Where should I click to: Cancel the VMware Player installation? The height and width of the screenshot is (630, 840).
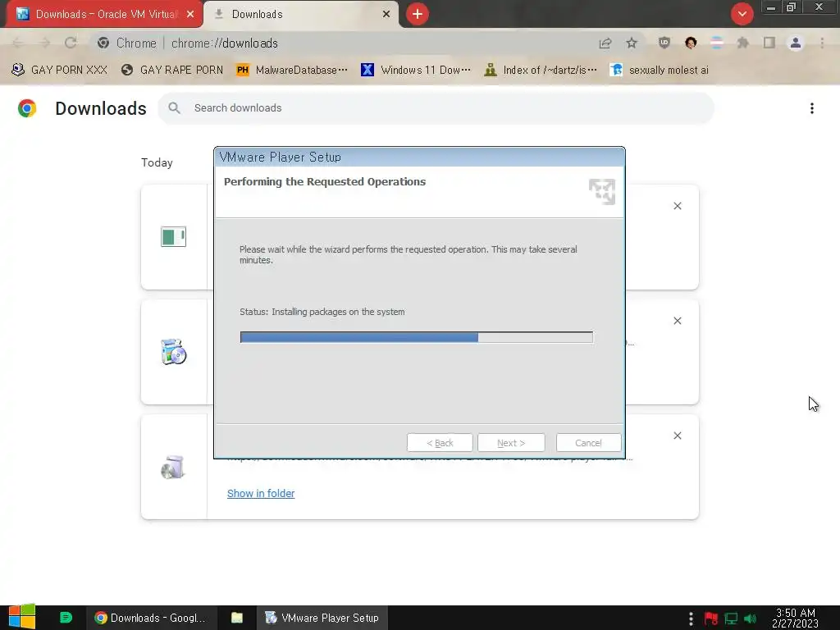[x=588, y=443]
